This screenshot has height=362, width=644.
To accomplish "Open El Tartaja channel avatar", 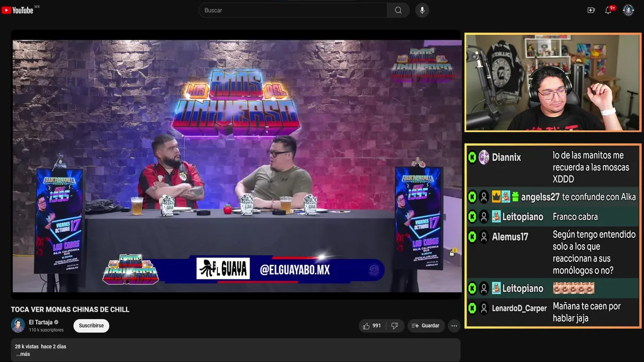I will [18, 325].
